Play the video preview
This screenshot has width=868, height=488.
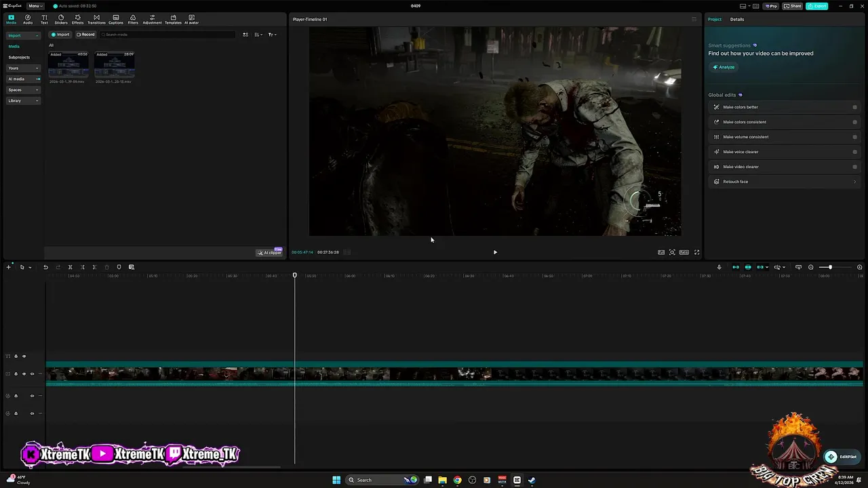(495, 252)
